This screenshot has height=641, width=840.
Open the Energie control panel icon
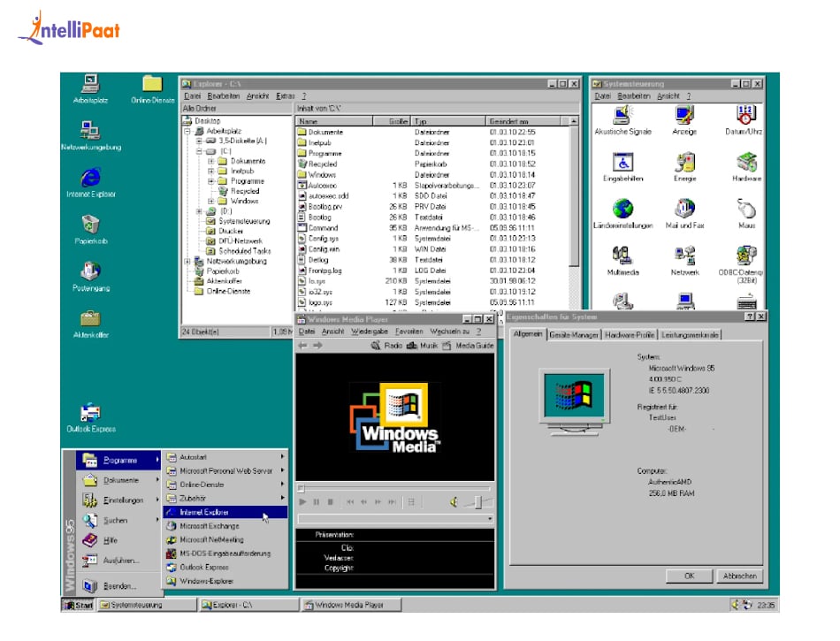684,168
